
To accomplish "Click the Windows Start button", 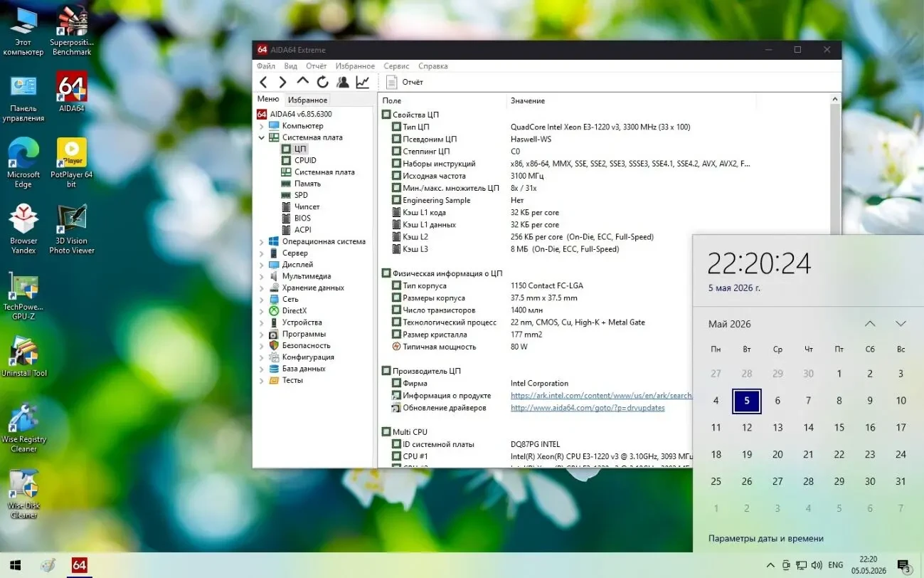I will point(15,565).
